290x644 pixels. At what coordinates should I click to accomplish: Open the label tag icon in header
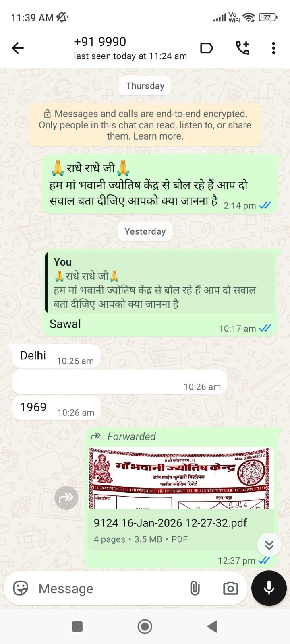pos(207,48)
